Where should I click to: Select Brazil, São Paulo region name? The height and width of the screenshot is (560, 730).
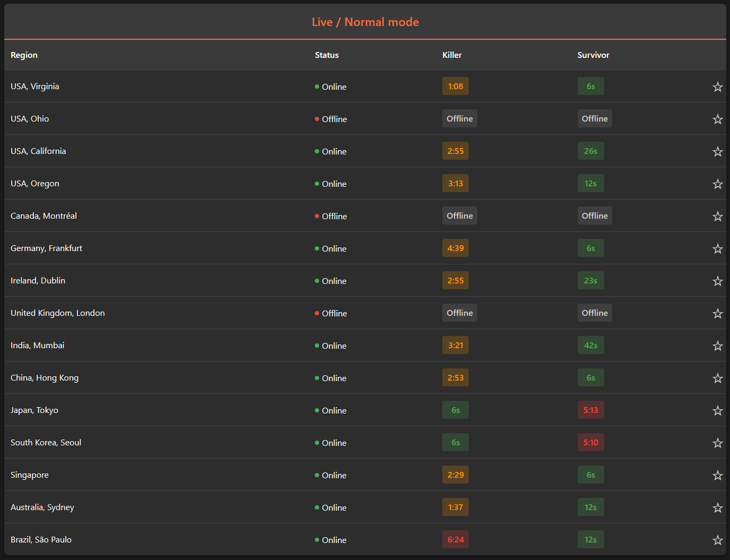[x=41, y=540]
